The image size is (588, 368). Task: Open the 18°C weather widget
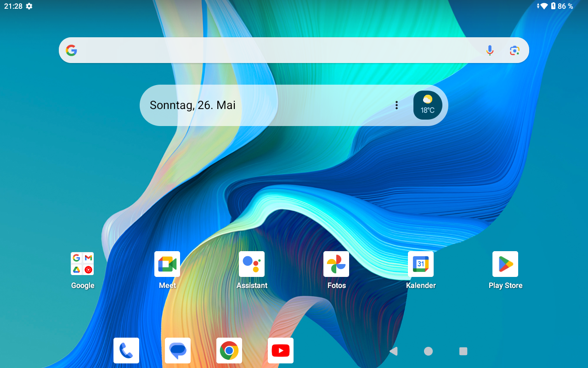428,105
